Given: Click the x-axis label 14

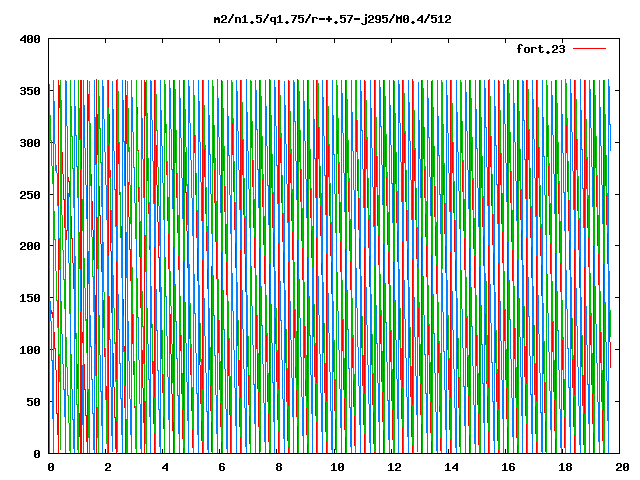Looking at the screenshot, I should coord(451,467).
